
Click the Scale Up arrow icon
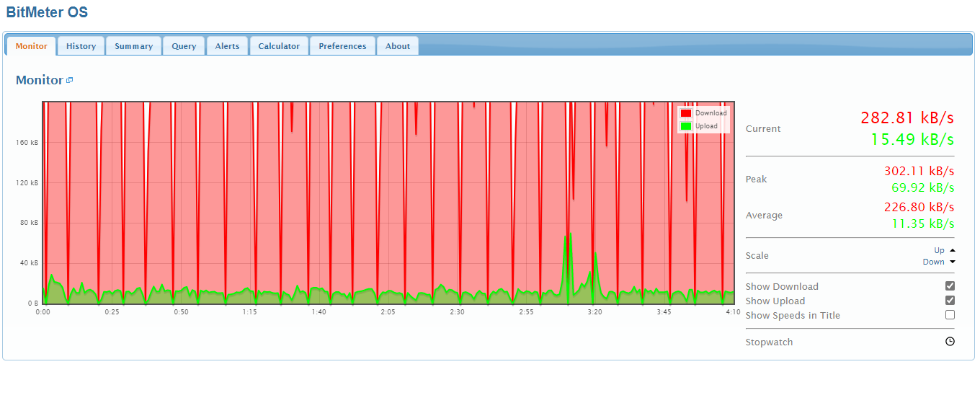[x=952, y=250]
